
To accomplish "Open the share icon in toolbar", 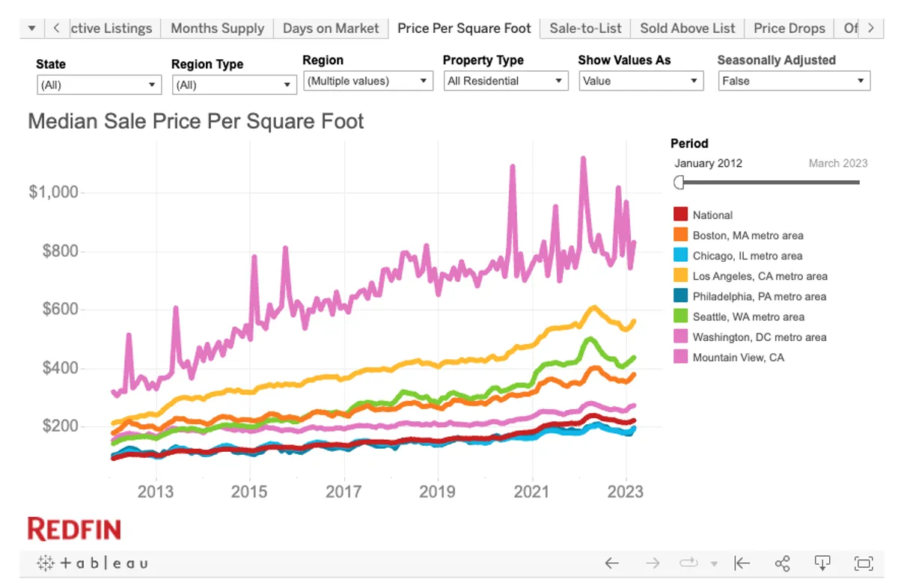I will 783,563.
